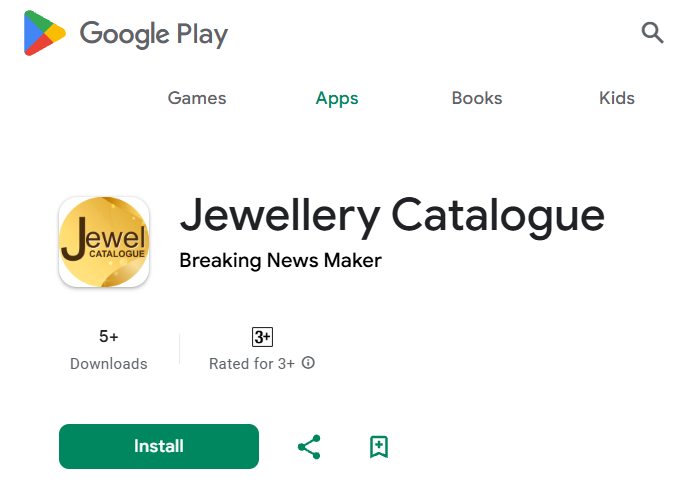Select the Apps tab
Image resolution: width=684 pixels, height=494 pixels.
(x=337, y=99)
